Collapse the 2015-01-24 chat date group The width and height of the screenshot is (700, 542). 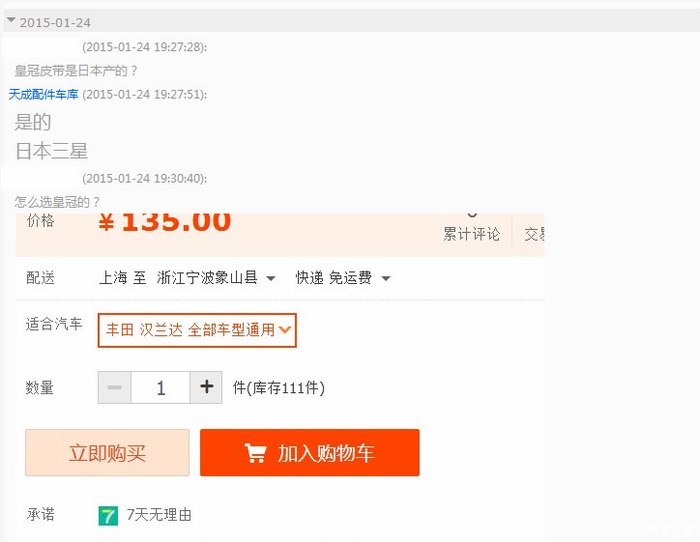12,21
